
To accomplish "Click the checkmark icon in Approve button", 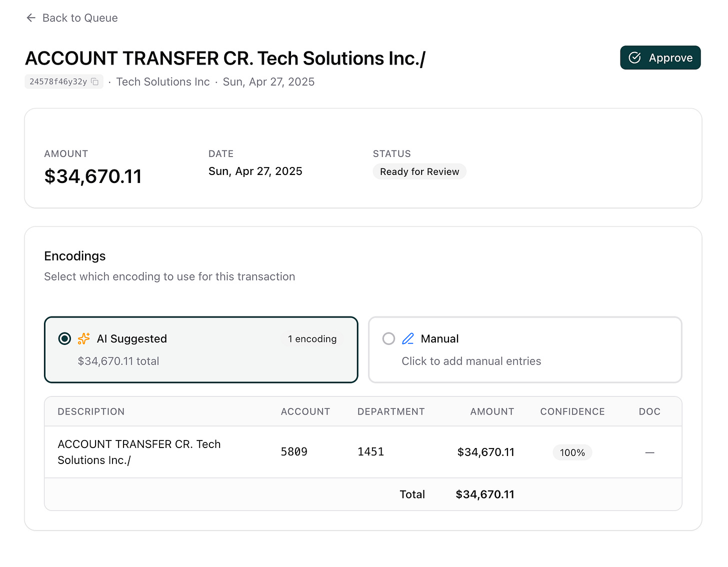I will [634, 58].
